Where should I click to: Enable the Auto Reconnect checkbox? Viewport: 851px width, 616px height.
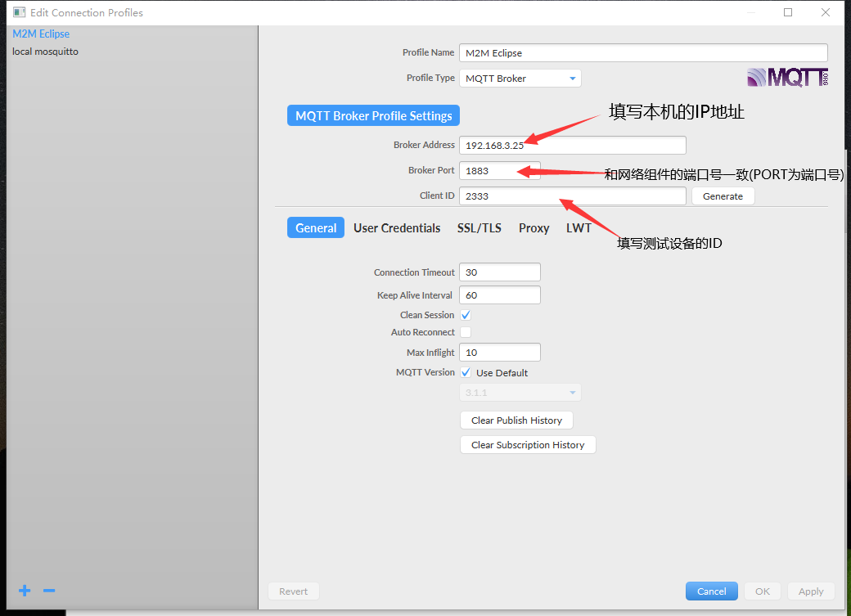point(466,332)
